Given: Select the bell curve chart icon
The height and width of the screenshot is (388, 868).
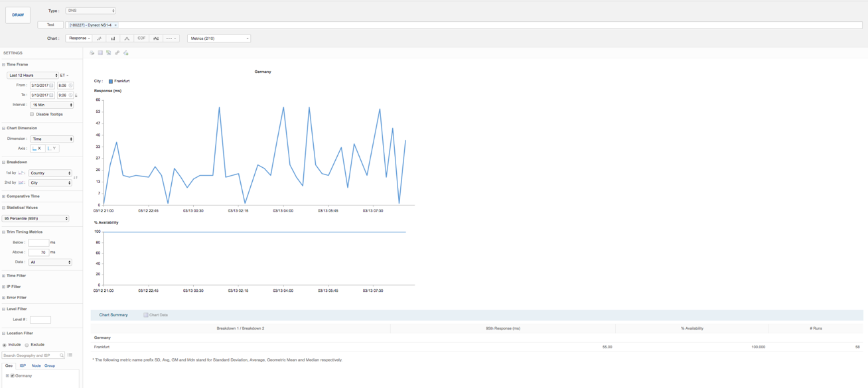Looking at the screenshot, I should pyautogui.click(x=127, y=38).
